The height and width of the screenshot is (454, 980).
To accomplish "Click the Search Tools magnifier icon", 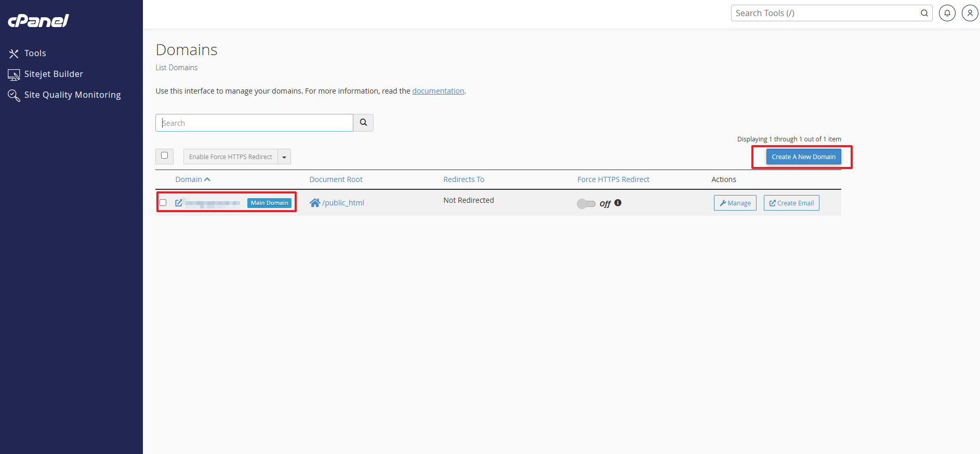I will point(924,13).
